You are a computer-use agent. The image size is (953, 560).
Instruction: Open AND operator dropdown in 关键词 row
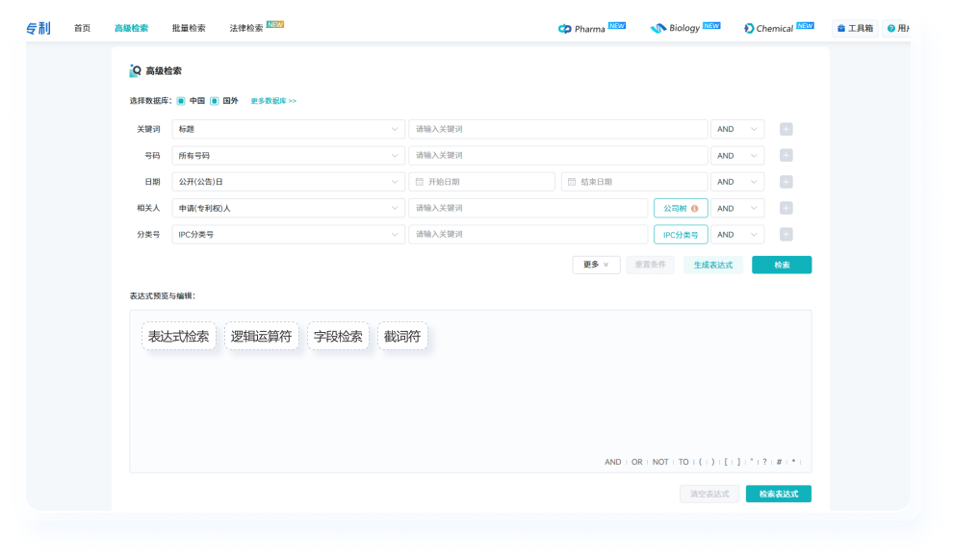737,129
